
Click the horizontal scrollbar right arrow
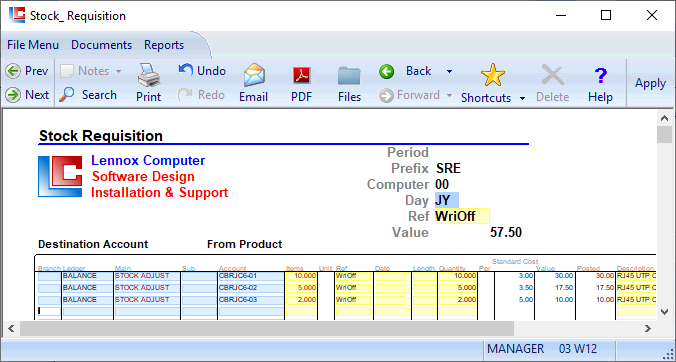[x=648, y=328]
